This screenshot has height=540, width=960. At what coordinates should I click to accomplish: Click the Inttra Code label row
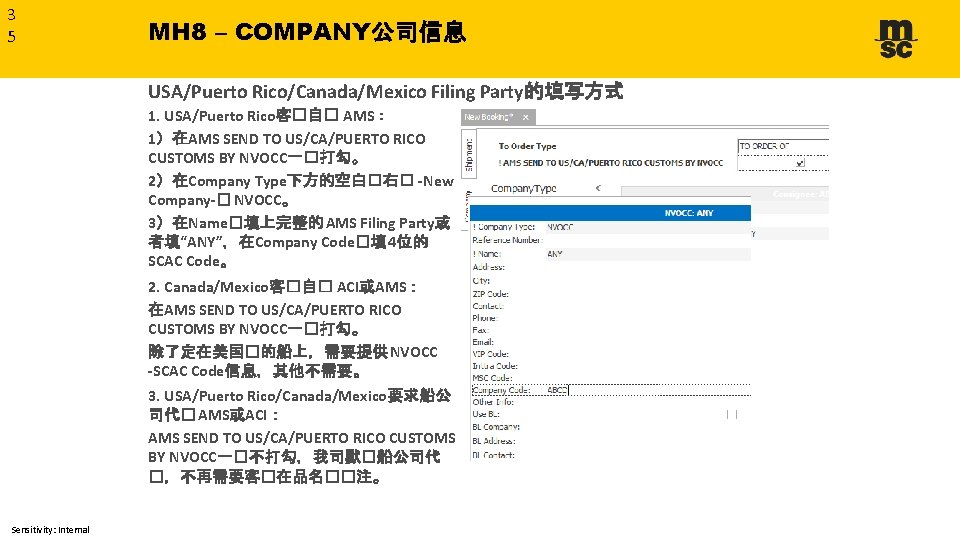click(495, 366)
